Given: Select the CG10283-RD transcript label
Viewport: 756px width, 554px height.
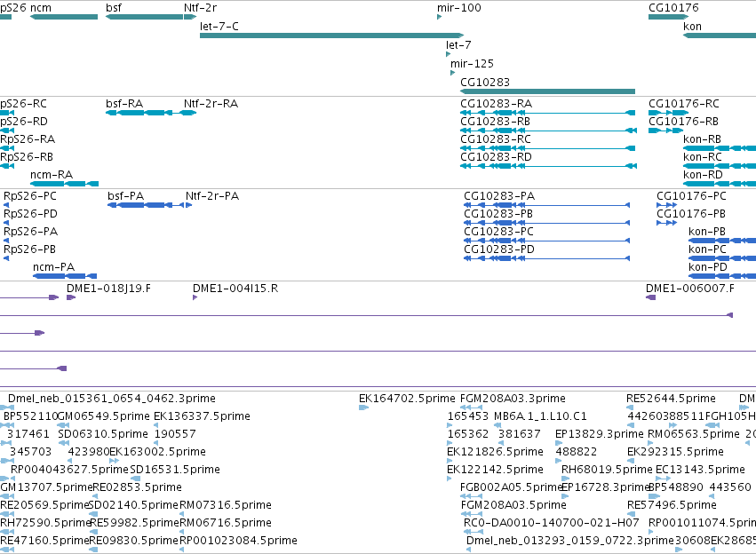Looking at the screenshot, I should 496,157.
